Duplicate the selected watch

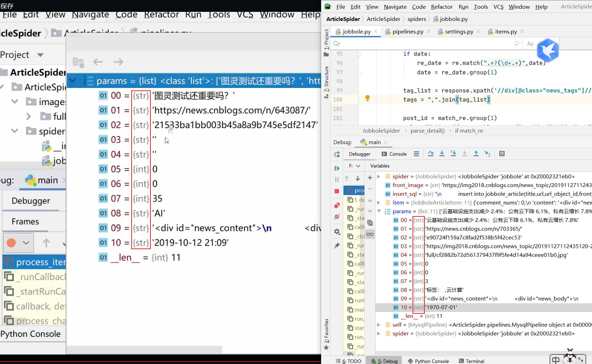(x=370, y=223)
